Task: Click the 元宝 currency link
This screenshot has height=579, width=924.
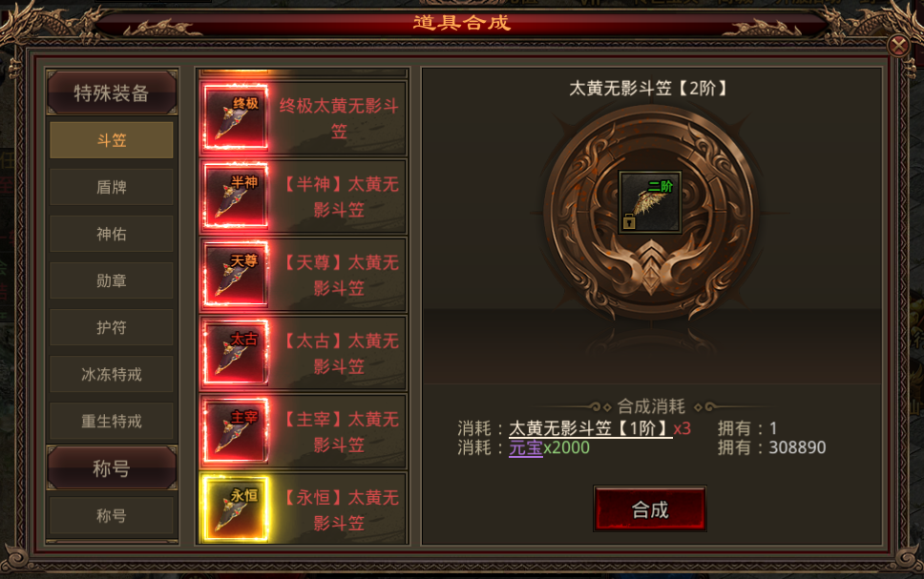Action: pyautogui.click(x=526, y=447)
